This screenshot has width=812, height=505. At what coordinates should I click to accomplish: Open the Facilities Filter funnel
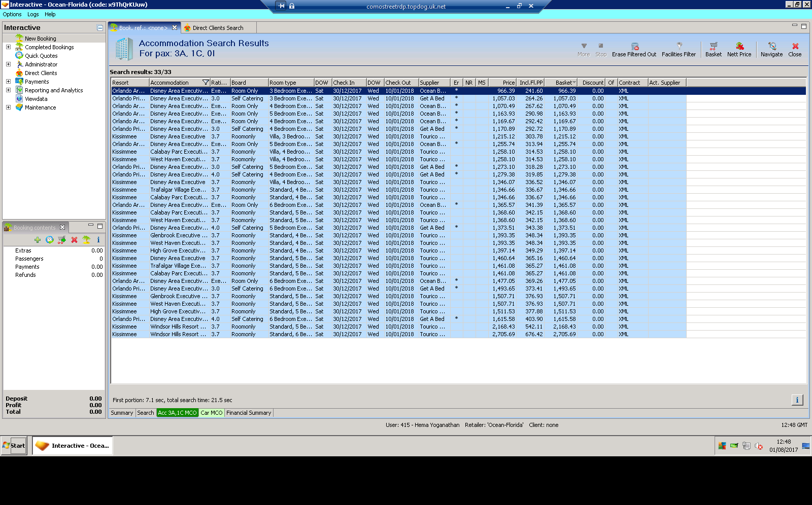click(x=679, y=46)
